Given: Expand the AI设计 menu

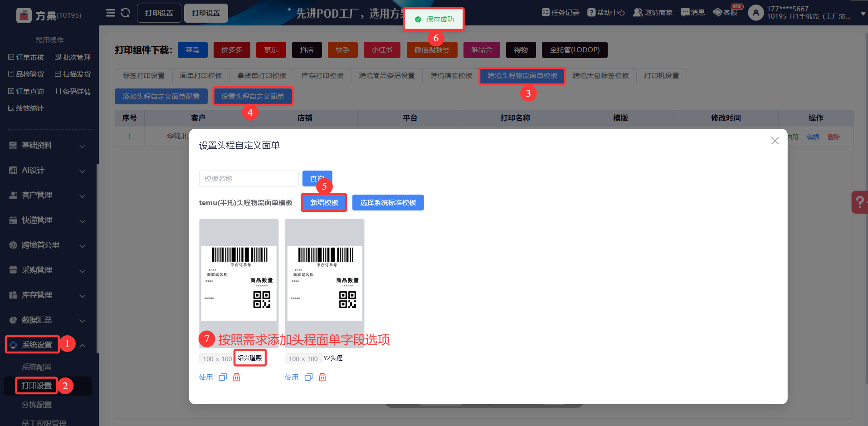Looking at the screenshot, I should tap(48, 171).
